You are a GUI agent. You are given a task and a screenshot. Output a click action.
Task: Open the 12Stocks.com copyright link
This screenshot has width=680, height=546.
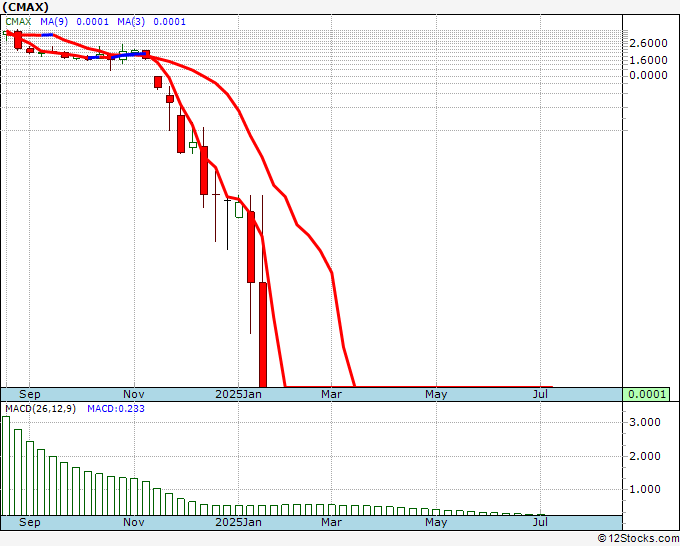coord(638,539)
